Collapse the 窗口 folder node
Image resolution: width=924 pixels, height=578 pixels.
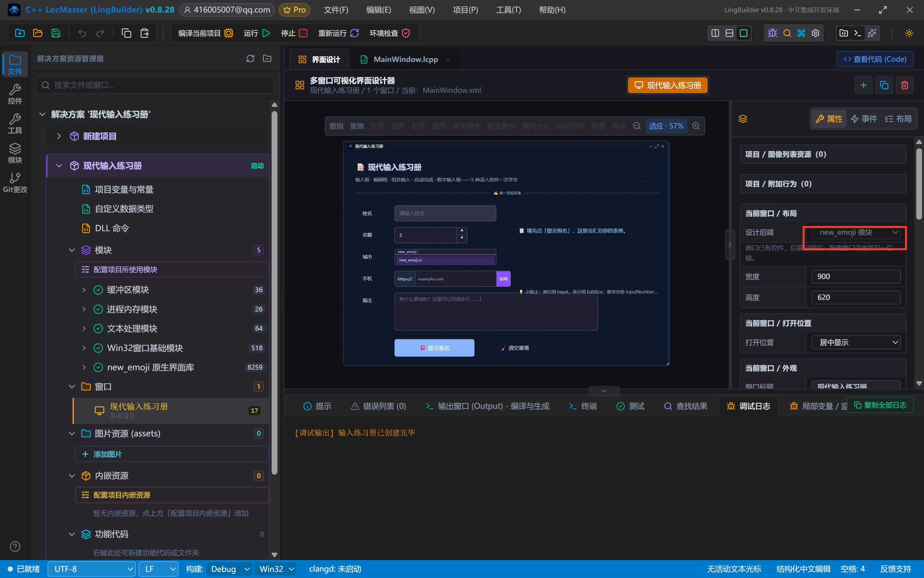click(72, 387)
